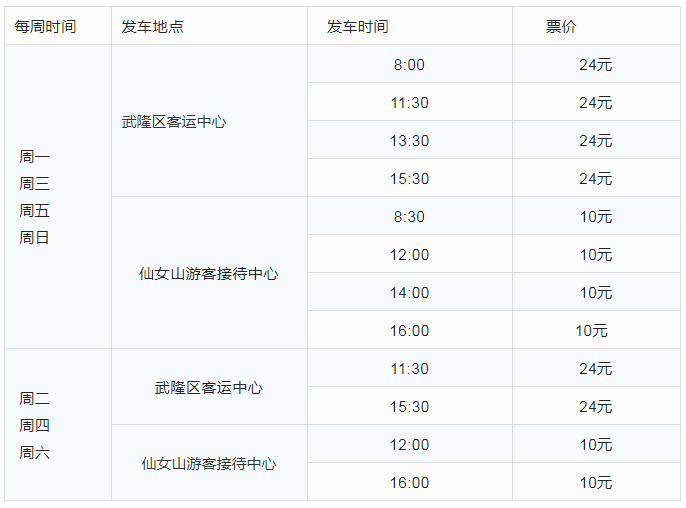
Task: Select the 8:00 departure time cell
Action: 409,65
